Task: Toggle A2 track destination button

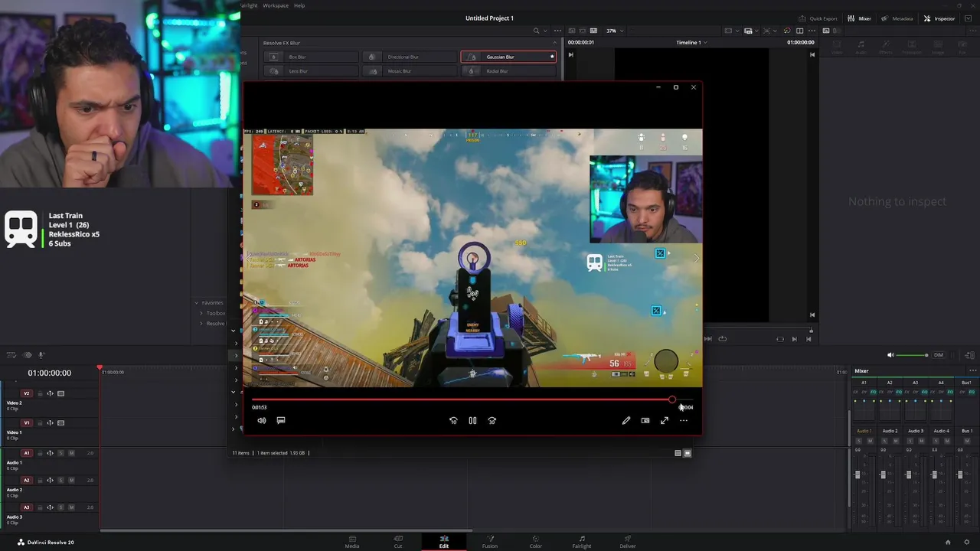Action: point(26,481)
